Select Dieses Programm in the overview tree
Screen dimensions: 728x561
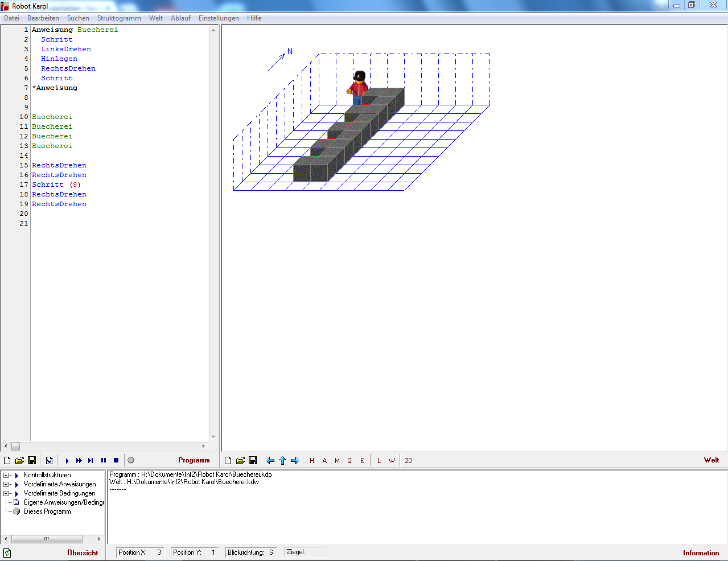coord(47,511)
